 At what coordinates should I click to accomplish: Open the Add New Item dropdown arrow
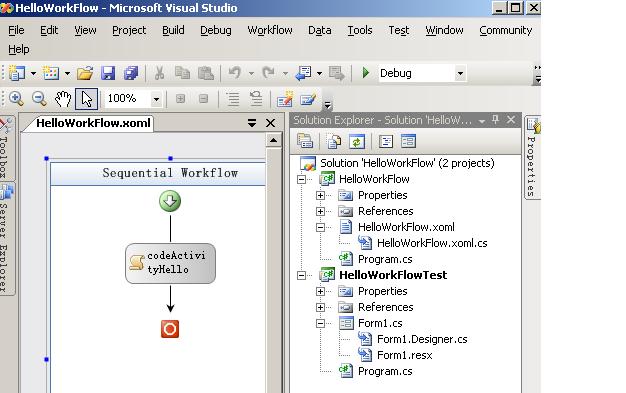pos(67,73)
